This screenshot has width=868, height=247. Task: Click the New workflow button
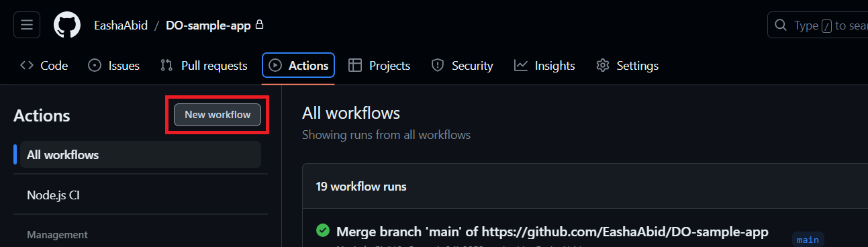[218, 115]
